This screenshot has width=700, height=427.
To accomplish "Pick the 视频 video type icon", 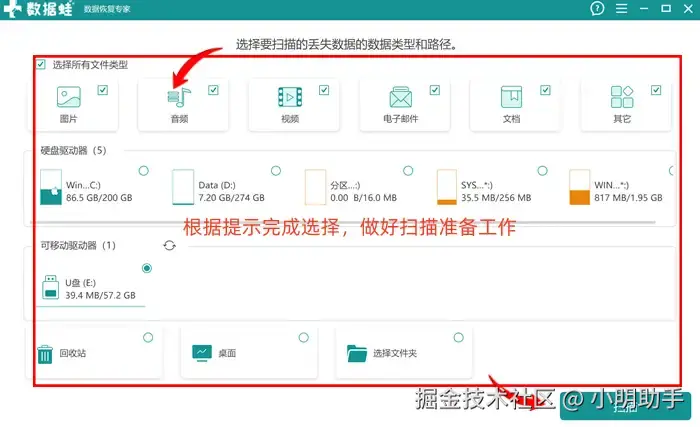I will click(290, 97).
